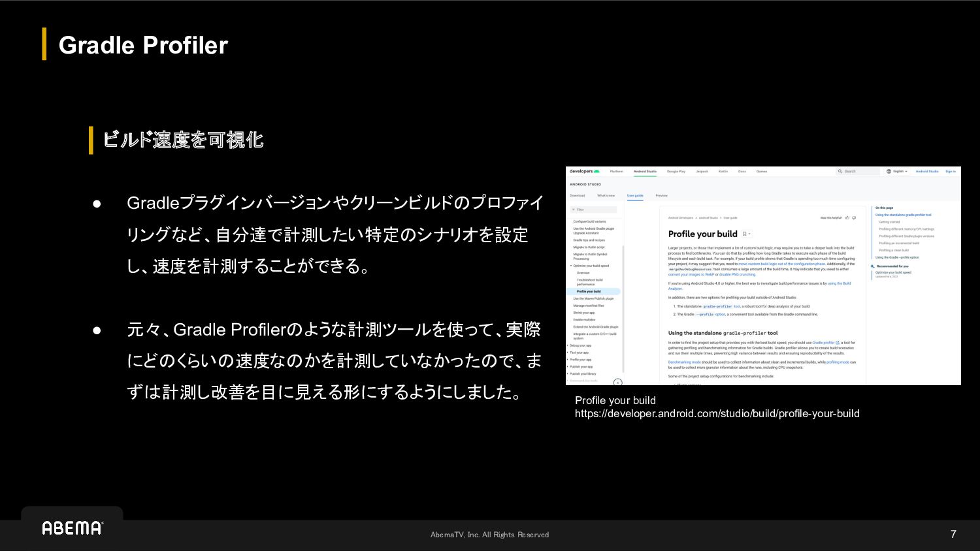Expand the Publish your library section
The image size is (980, 551).
[568, 374]
